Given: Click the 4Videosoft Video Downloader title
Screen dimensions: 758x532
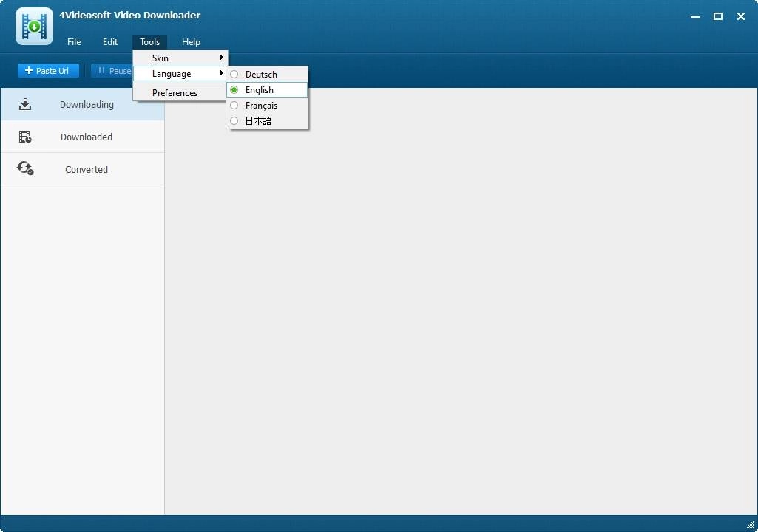Looking at the screenshot, I should [129, 15].
